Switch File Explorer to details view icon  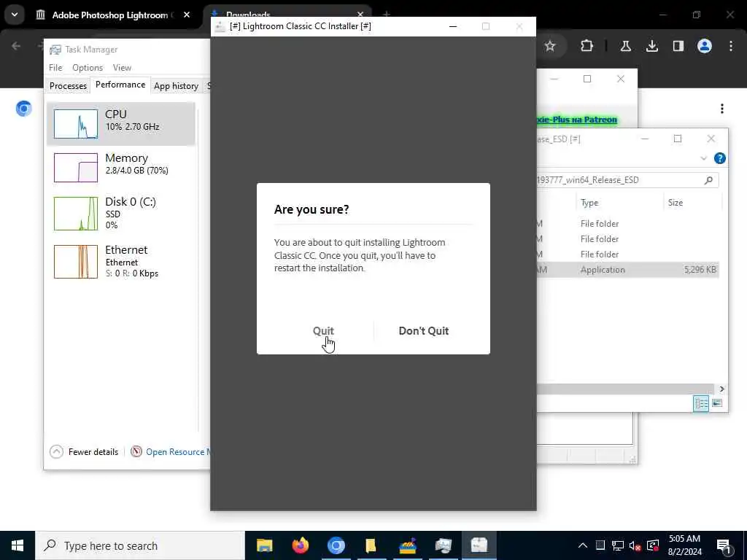pyautogui.click(x=701, y=403)
